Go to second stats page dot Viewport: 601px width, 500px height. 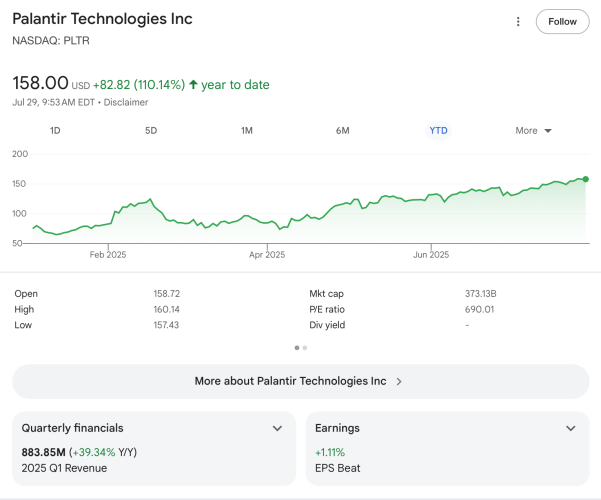305,348
